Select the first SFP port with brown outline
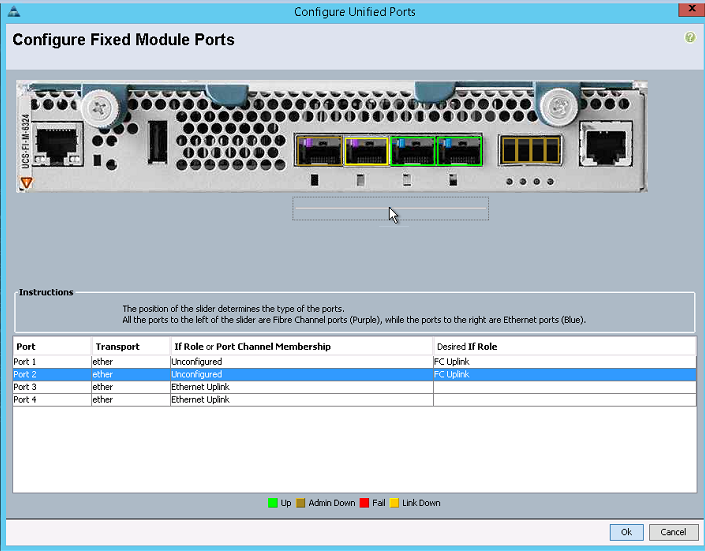Image resolution: width=705 pixels, height=551 pixels. tap(320, 152)
